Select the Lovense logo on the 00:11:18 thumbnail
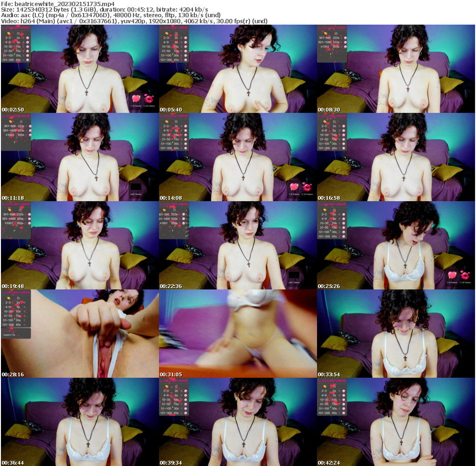Image resolution: width=476 pixels, height=466 pixels. tap(16, 116)
